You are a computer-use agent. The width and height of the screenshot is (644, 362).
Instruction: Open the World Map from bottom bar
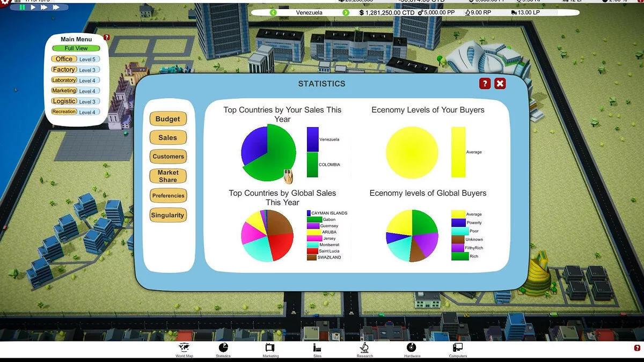[184, 348]
